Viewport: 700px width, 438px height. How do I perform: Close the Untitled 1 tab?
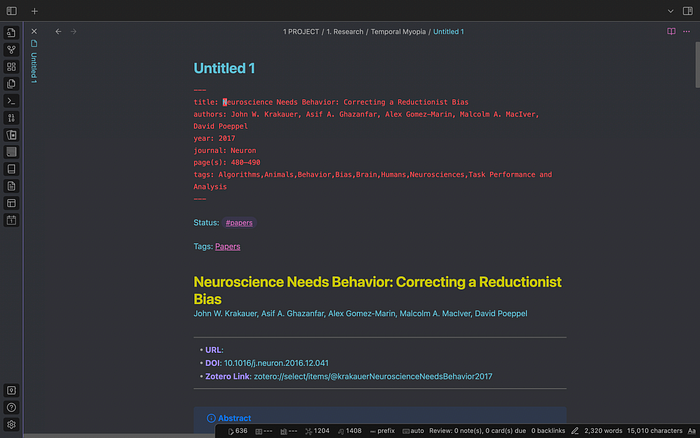(x=34, y=31)
